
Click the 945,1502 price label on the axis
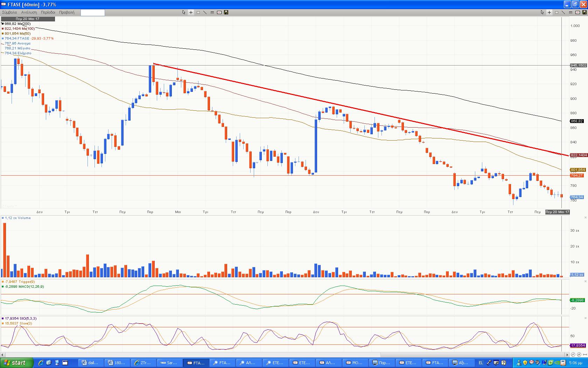[578, 66]
